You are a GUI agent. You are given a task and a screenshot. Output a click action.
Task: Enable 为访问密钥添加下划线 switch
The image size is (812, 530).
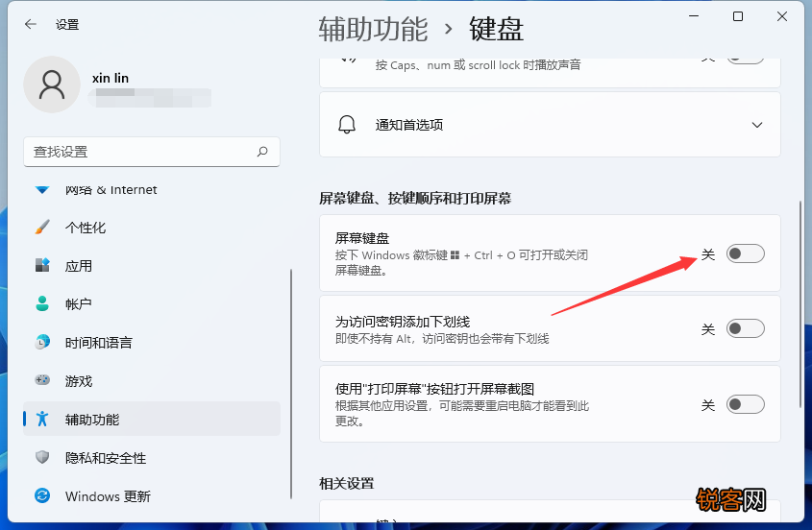(x=745, y=328)
